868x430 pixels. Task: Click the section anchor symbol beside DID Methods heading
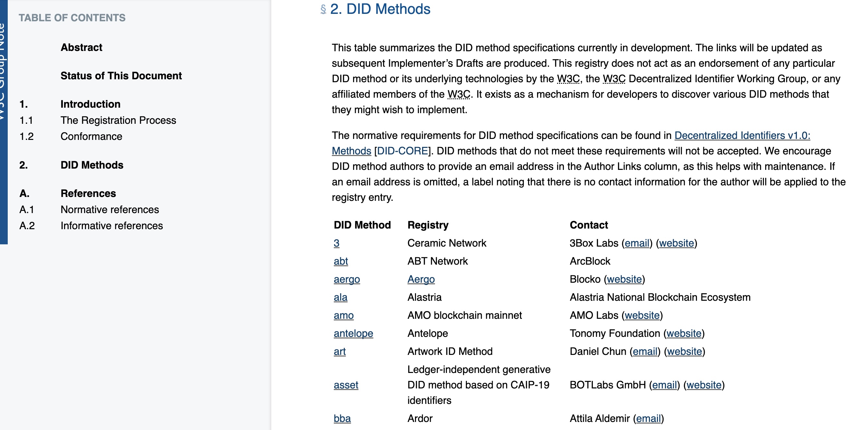pyautogui.click(x=323, y=9)
